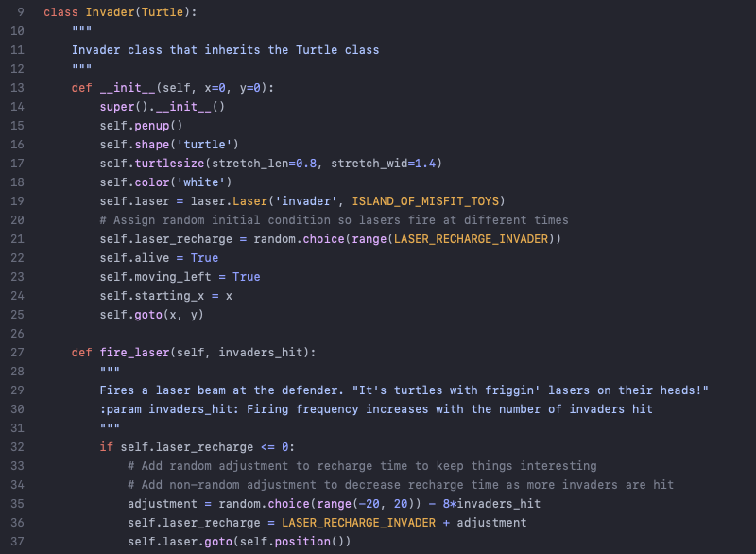Click the self.moving_left assignment line
This screenshot has height=554, width=756.
(180, 277)
